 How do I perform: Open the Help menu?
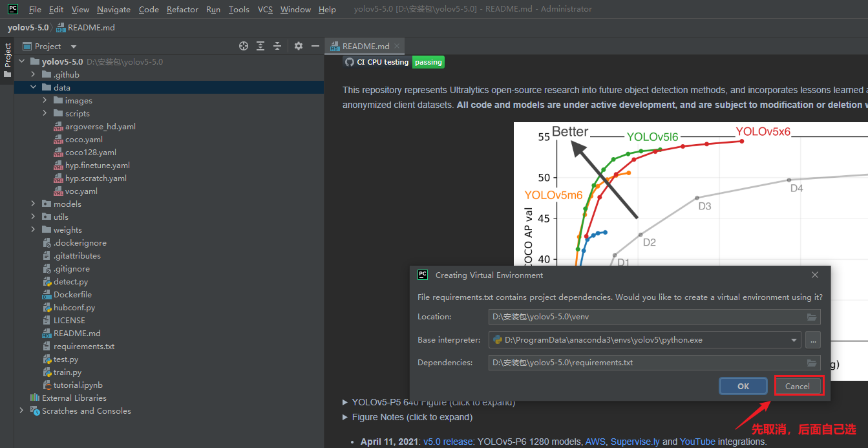click(328, 9)
